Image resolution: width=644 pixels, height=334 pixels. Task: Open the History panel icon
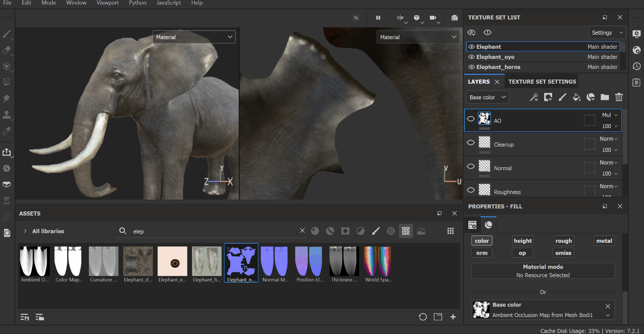tap(636, 66)
